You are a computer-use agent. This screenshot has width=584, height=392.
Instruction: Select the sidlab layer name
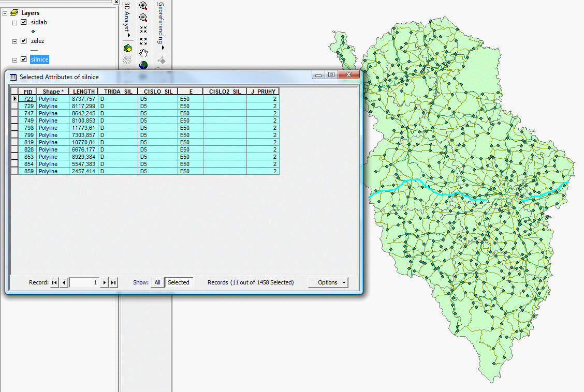coord(39,22)
